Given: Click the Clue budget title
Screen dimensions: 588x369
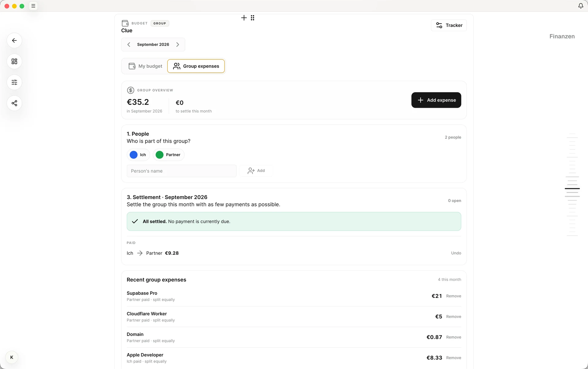Looking at the screenshot, I should tap(127, 30).
